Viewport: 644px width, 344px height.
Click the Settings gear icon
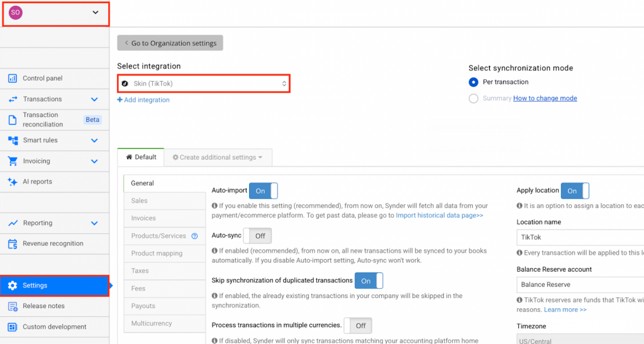(12, 286)
